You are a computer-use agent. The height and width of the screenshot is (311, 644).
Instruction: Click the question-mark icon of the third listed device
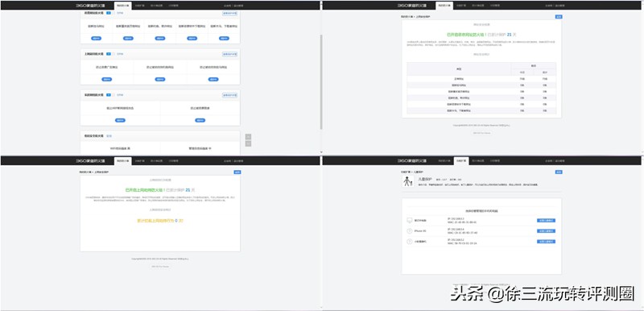409,242
